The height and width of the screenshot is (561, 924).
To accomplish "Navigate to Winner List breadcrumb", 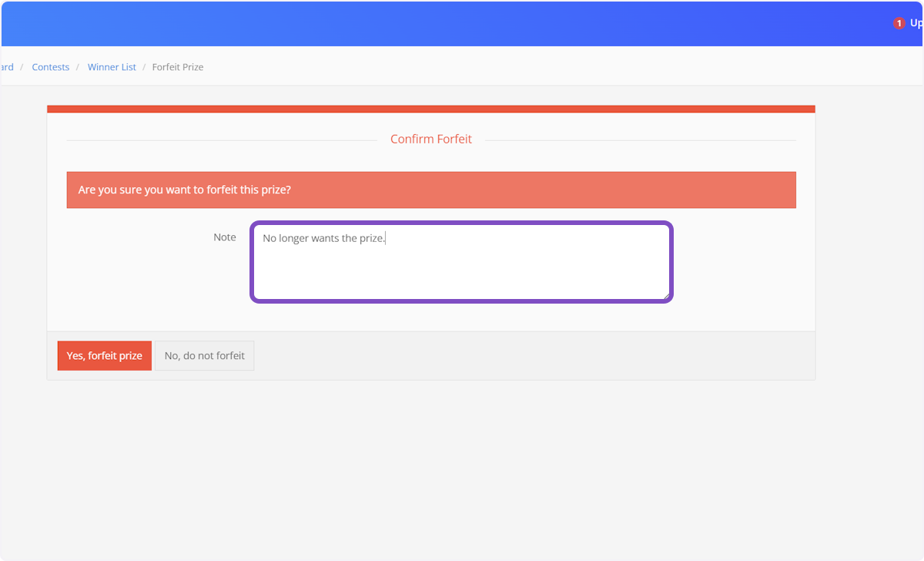I will [x=112, y=67].
